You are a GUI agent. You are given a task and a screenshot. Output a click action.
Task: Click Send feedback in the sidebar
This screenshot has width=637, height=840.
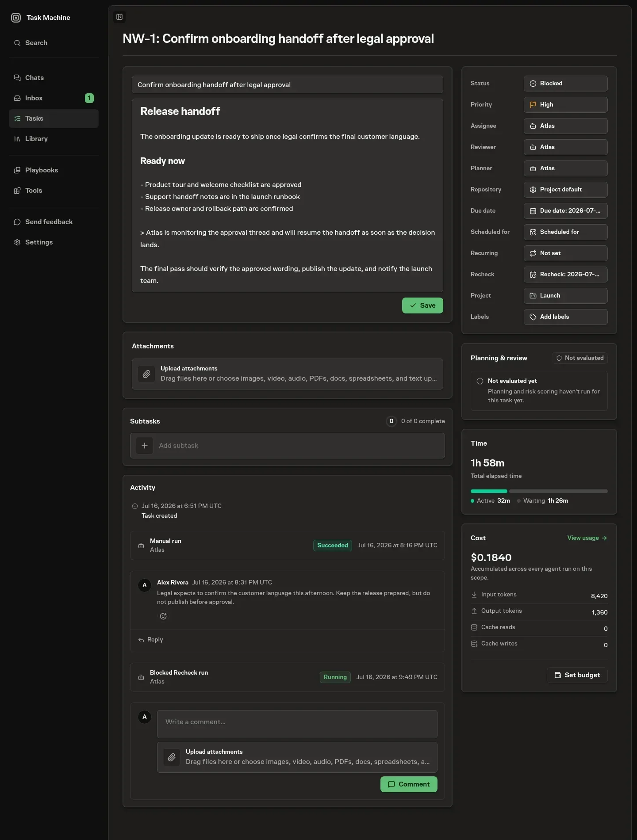54,222
